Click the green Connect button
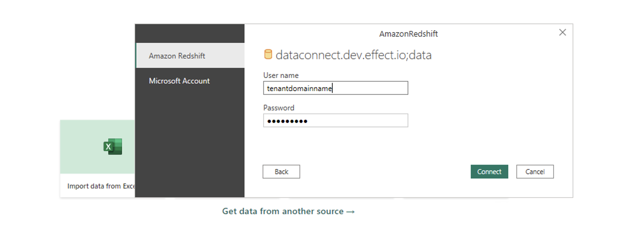Viewport: 644px width, 232px height. pos(489,172)
